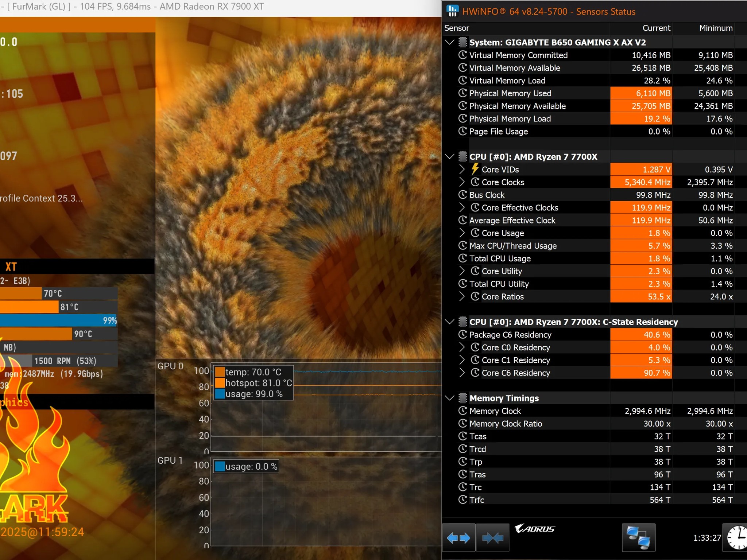The image size is (747, 560).
Task: Click the sensor icon on the Tcas row
Action: [462, 436]
